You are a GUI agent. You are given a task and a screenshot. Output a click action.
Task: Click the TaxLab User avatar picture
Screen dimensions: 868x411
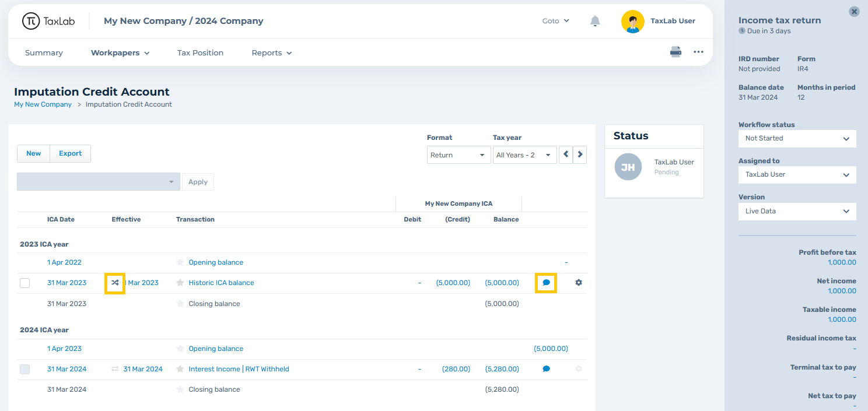coord(633,21)
